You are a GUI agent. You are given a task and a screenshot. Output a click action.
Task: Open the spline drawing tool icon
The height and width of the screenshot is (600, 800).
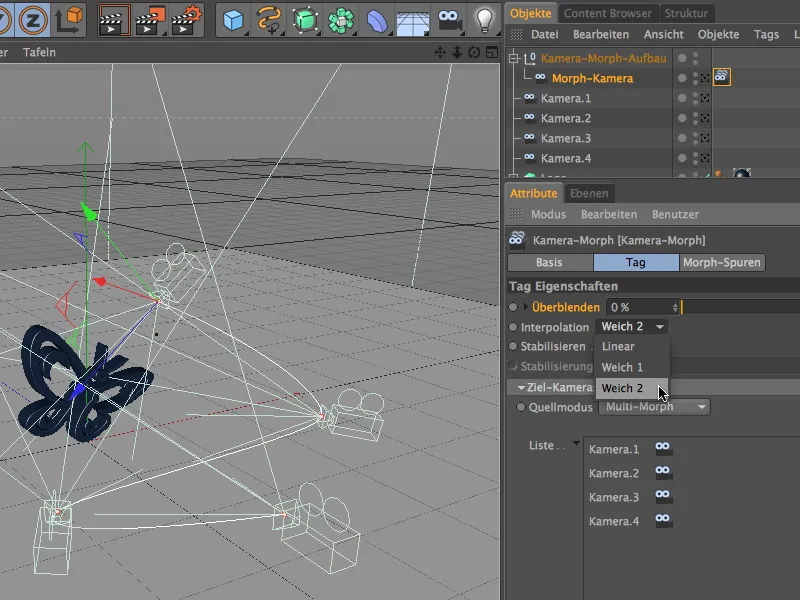[x=269, y=18]
